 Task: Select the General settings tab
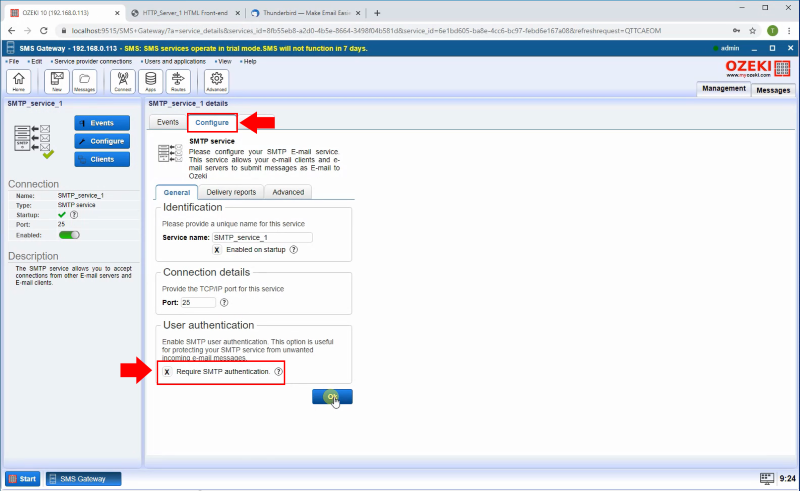pos(177,192)
